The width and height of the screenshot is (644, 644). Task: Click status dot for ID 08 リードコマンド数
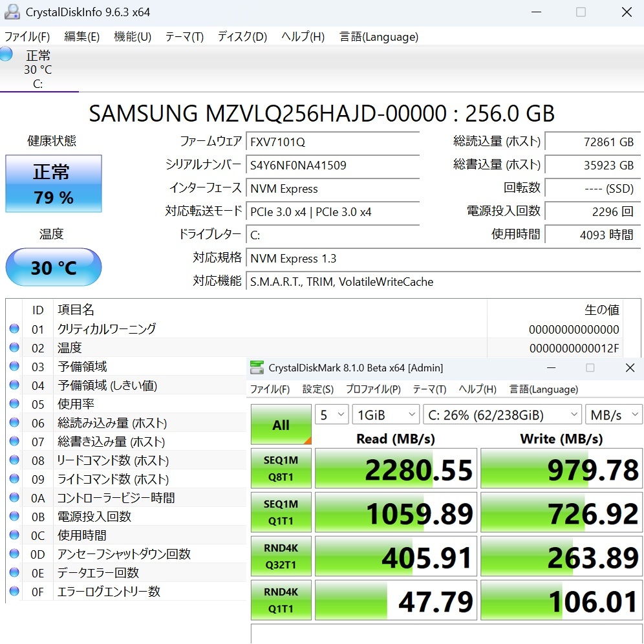click(x=14, y=460)
